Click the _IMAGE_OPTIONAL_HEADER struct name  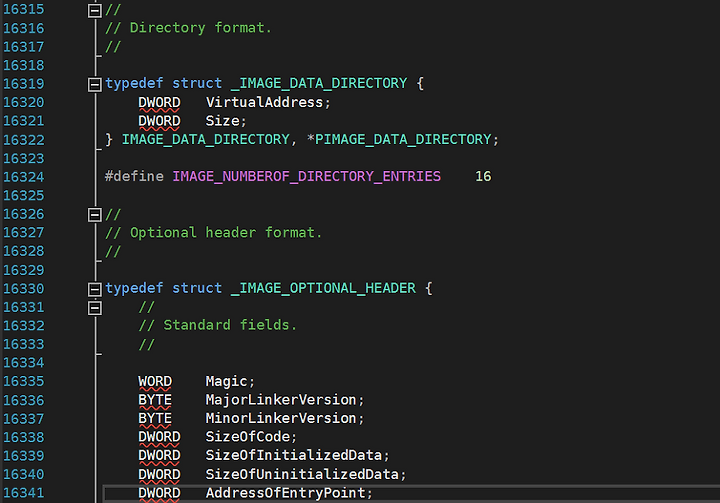click(x=323, y=288)
